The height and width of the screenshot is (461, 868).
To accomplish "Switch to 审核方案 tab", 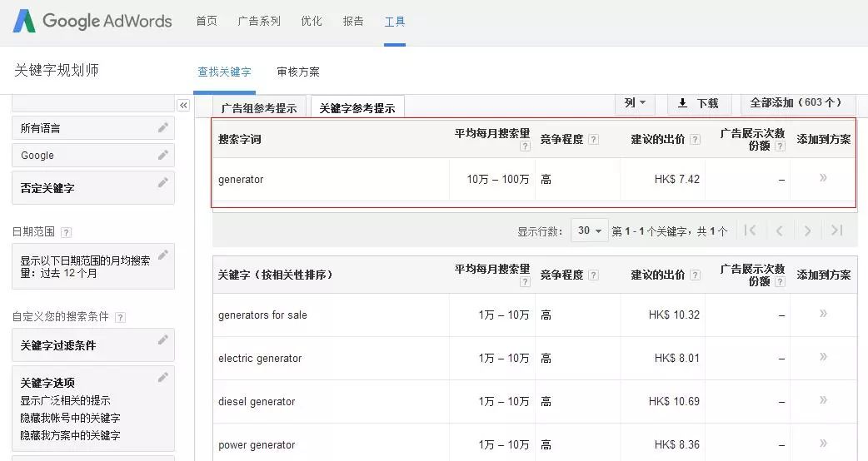I will click(x=298, y=72).
